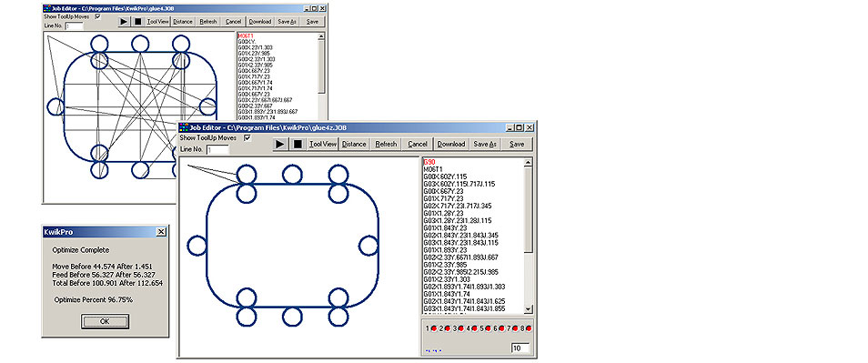
Task: Click the red indicator next to number 5
Action: [x=488, y=328]
